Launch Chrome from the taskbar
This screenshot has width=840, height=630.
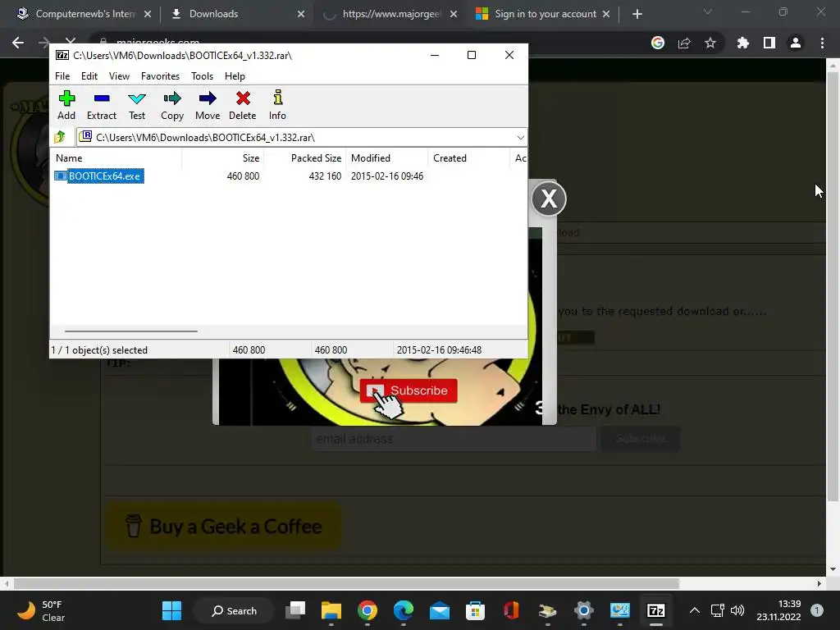(367, 610)
